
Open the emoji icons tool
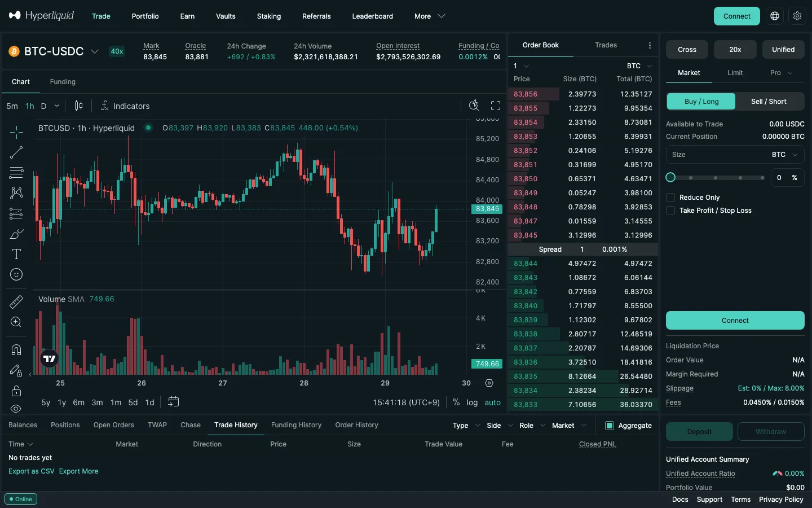tap(16, 274)
